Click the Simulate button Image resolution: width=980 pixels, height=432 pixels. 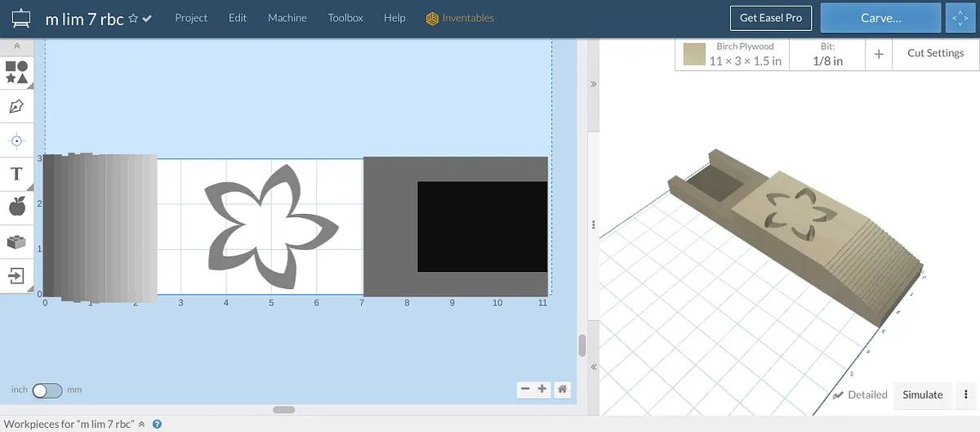[922, 394]
